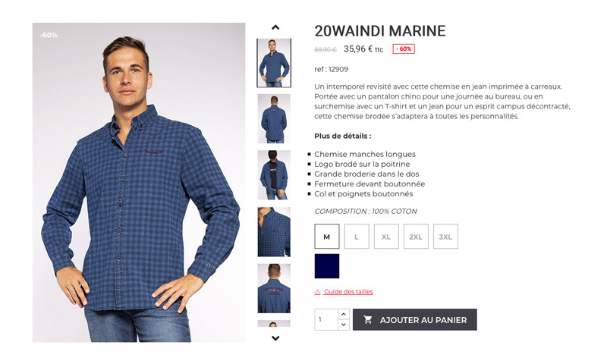The image size is (607, 364).
Task: View the back embroidery close-up thumbnail
Action: 274,288
